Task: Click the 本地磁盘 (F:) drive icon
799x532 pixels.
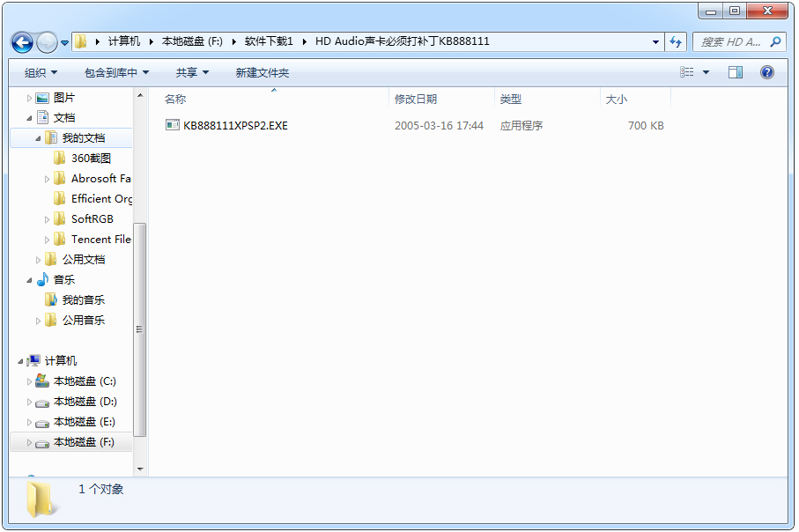Action: [x=42, y=443]
